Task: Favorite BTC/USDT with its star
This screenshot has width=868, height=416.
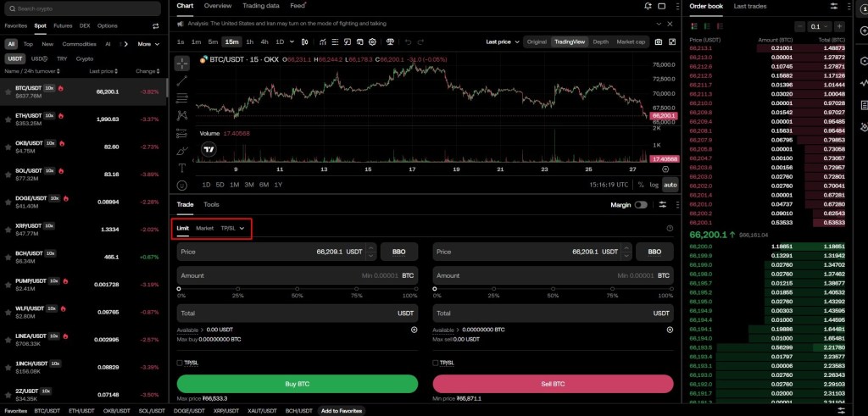Action: [8, 92]
